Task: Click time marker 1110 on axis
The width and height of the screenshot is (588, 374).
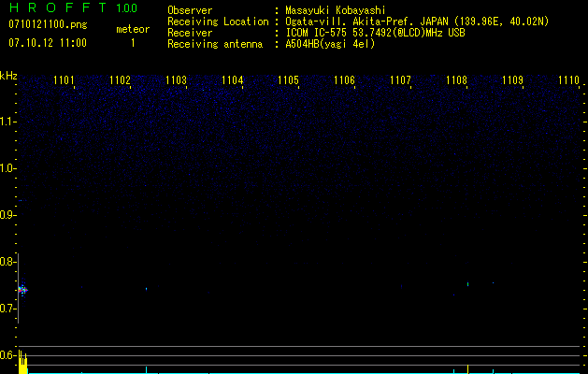Action: pyautogui.click(x=568, y=80)
